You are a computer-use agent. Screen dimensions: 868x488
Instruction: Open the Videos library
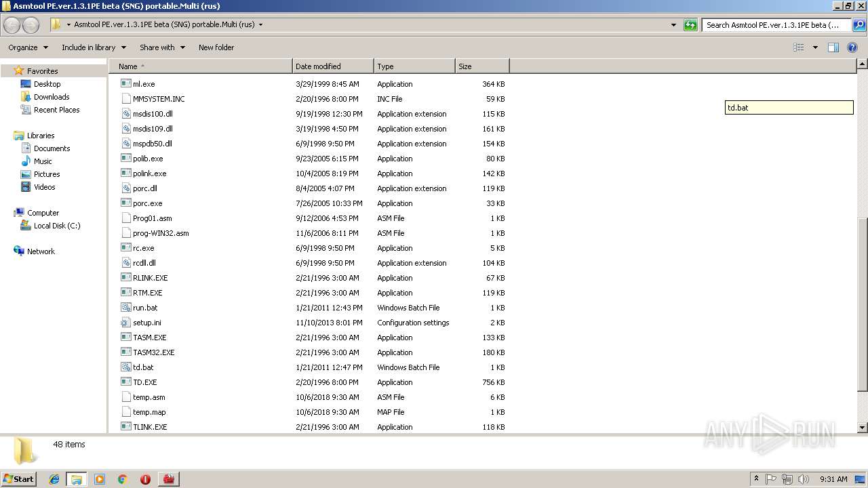(45, 187)
